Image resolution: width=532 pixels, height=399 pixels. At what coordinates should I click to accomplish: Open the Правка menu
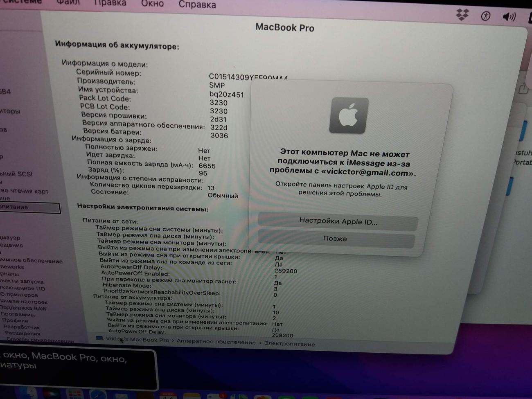pyautogui.click(x=110, y=3)
